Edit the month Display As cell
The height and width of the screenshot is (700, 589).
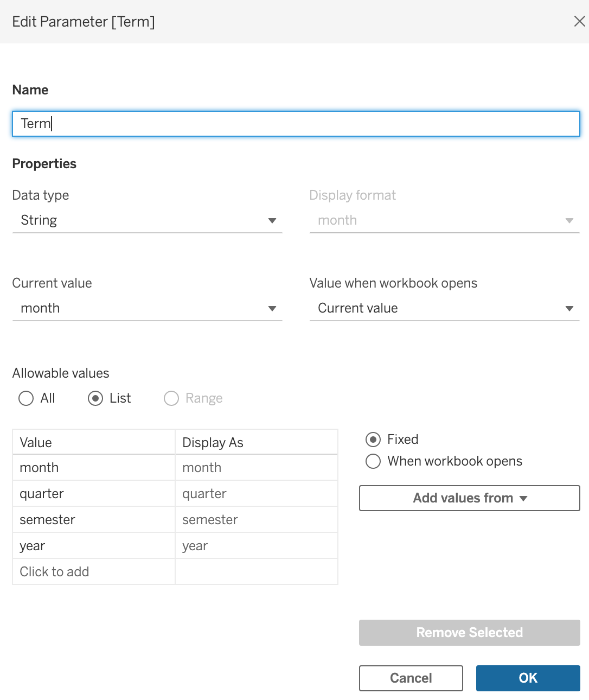point(257,468)
